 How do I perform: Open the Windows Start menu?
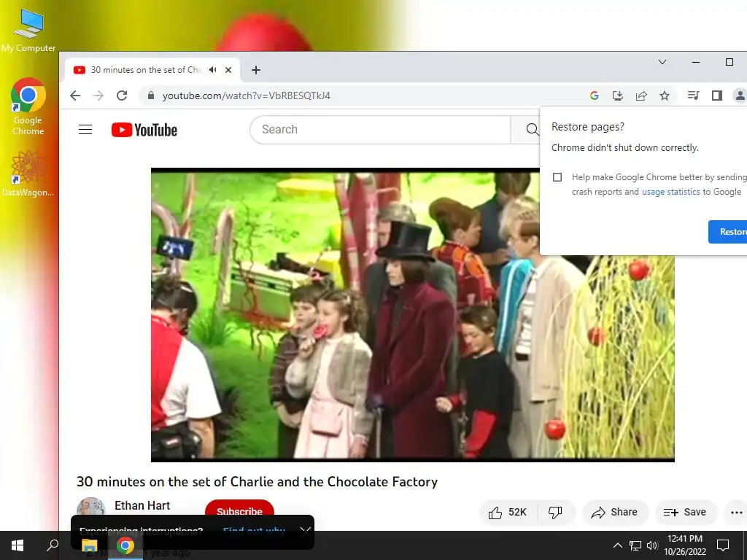point(18,545)
